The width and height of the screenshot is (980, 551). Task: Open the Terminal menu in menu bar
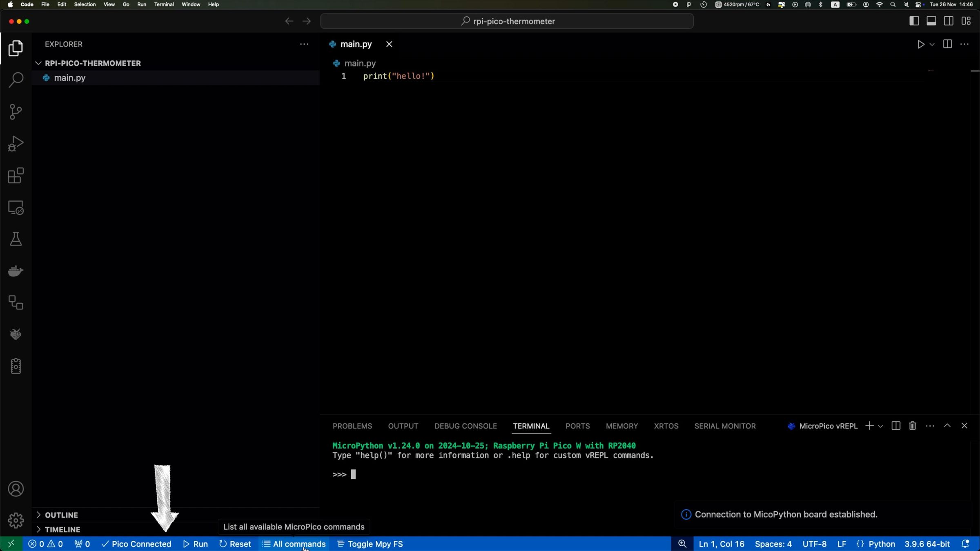(x=164, y=4)
